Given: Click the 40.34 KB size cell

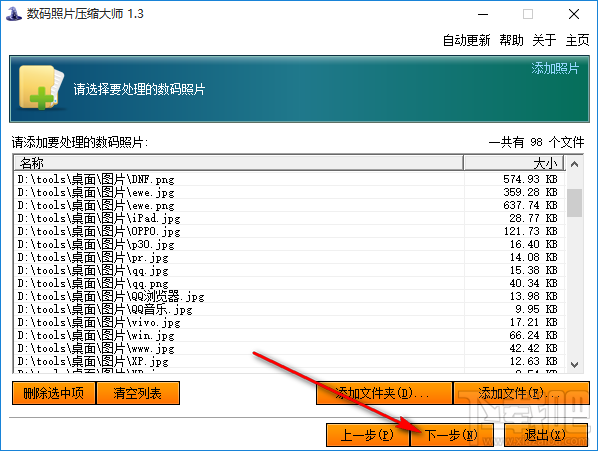Looking at the screenshot, I should 533,283.
